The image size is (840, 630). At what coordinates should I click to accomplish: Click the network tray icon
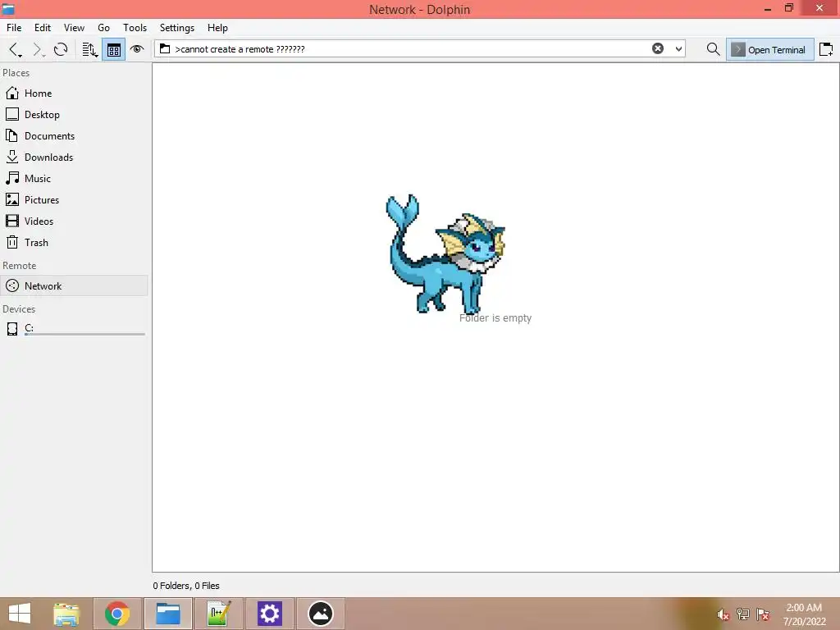pyautogui.click(x=743, y=614)
